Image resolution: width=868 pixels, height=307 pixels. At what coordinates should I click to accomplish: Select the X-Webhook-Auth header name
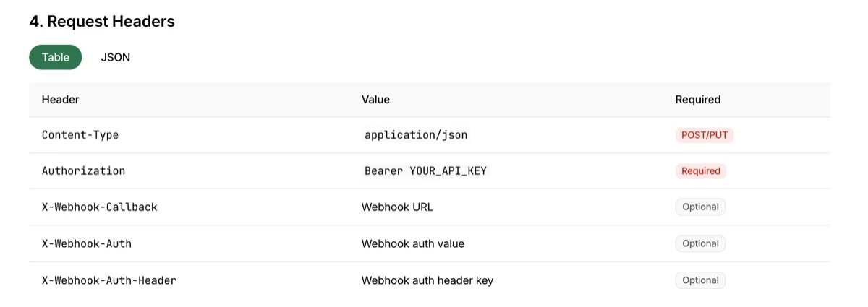tap(87, 244)
